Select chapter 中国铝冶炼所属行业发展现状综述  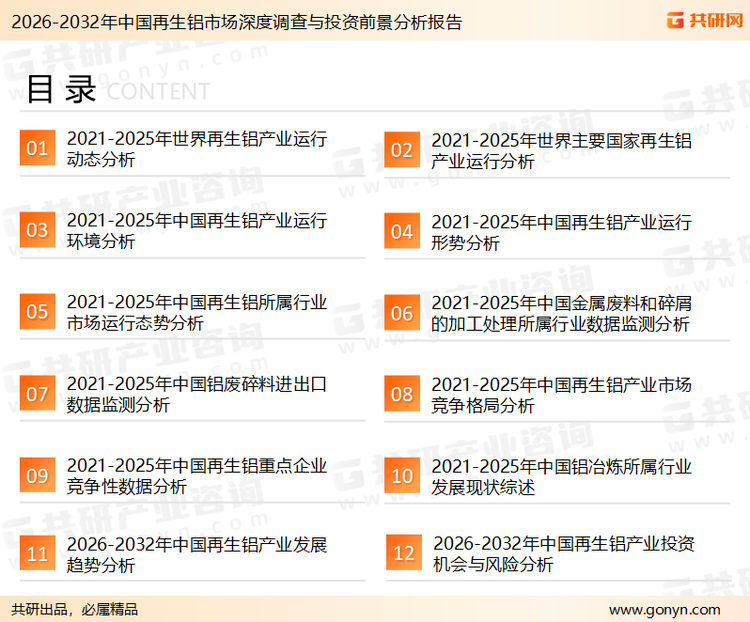(561, 477)
